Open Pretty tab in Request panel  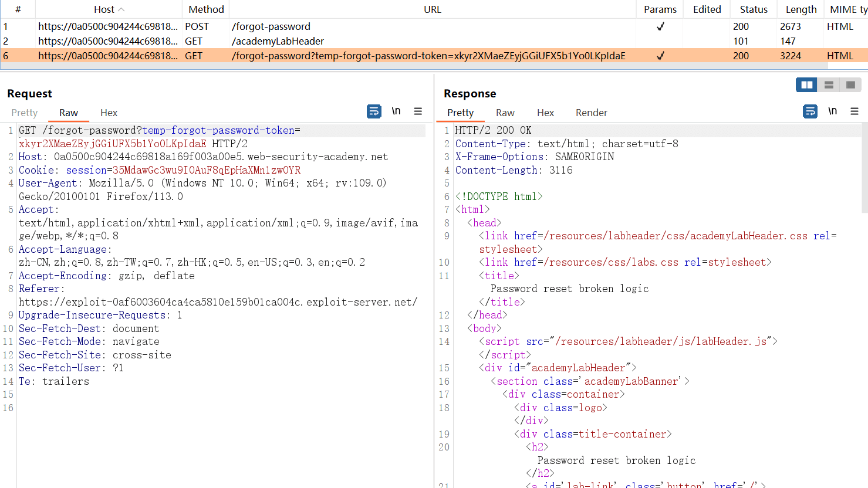[25, 113]
